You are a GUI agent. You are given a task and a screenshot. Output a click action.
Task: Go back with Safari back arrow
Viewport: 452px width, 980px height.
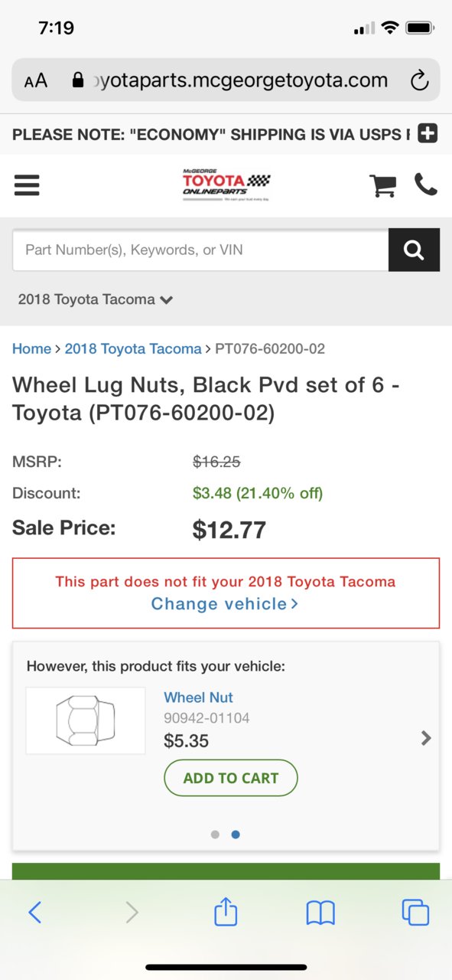pyautogui.click(x=34, y=912)
